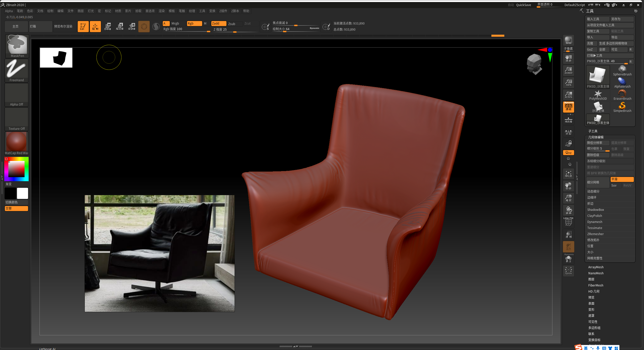Expand the Dynamesh section
The height and width of the screenshot is (350, 644).
coord(595,222)
